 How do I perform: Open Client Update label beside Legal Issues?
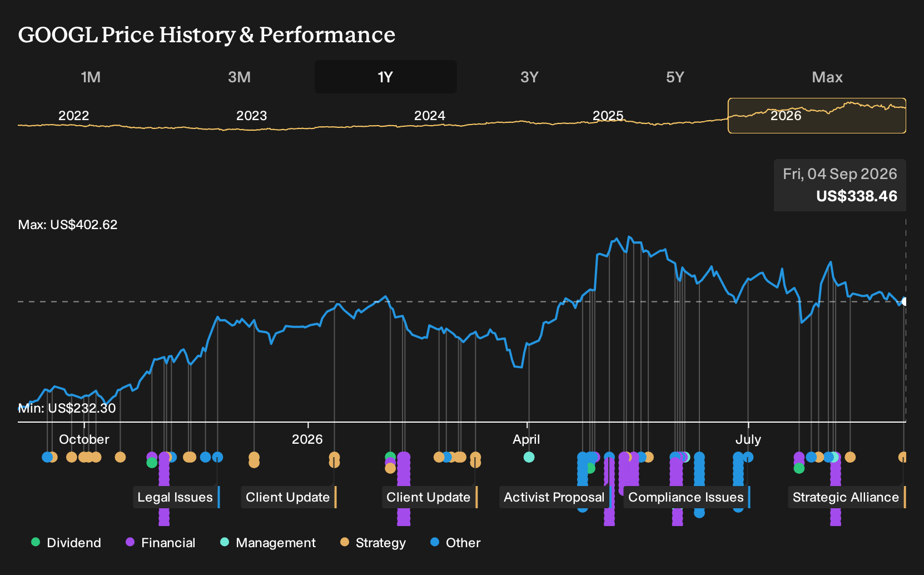[x=289, y=497]
